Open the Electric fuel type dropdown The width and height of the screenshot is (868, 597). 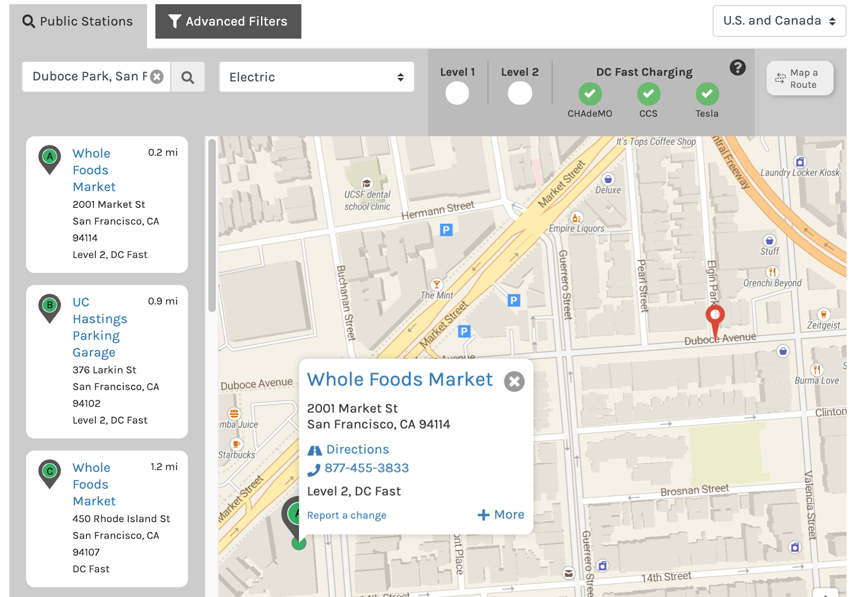click(x=317, y=77)
